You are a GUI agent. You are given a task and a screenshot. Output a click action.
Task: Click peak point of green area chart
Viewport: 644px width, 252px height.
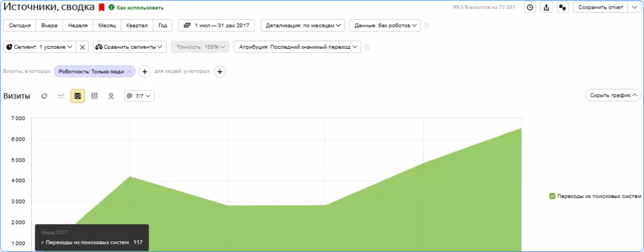(521, 128)
